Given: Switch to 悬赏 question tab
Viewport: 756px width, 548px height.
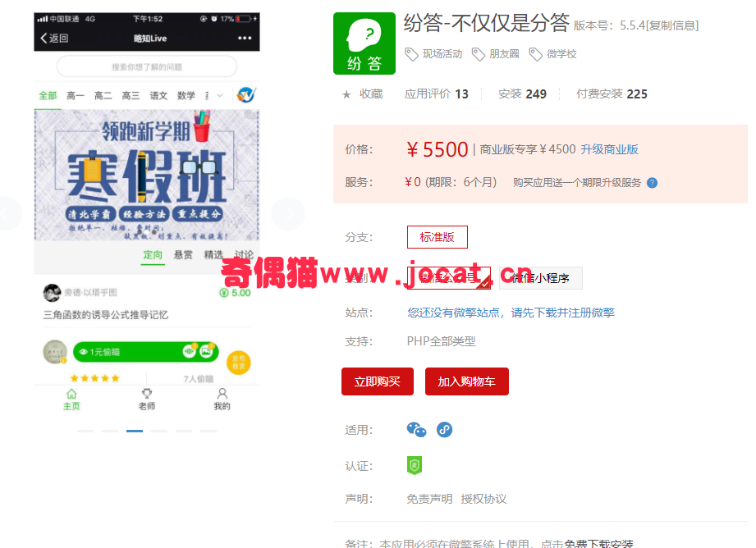Looking at the screenshot, I should 183,255.
